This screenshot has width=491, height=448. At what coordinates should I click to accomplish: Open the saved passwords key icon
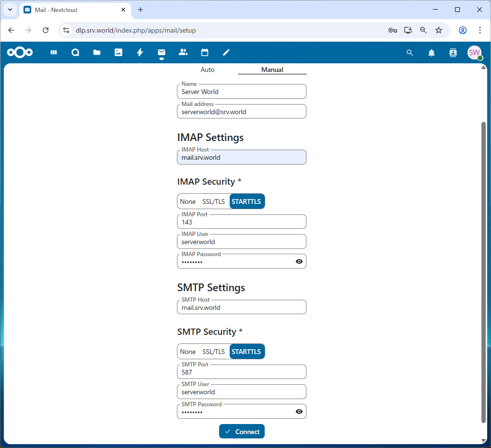pyautogui.click(x=393, y=30)
